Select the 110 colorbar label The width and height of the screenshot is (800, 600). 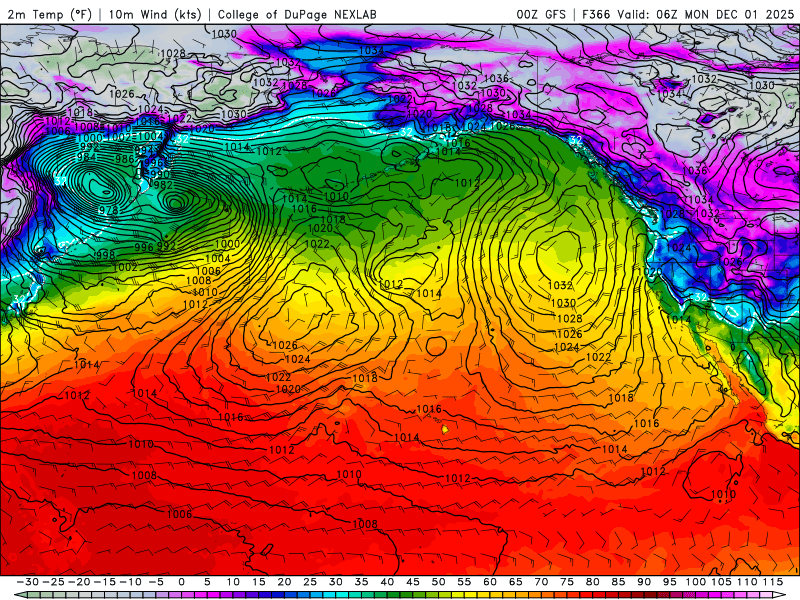pos(747,582)
